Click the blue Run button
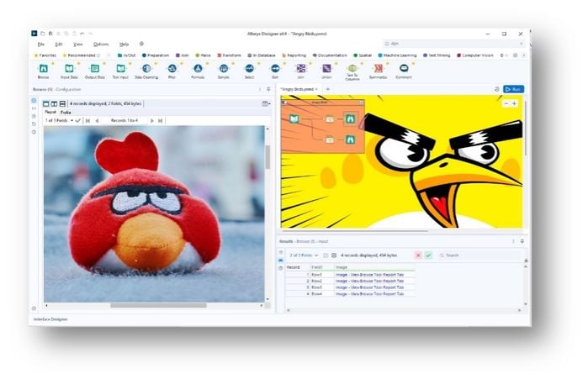 click(513, 89)
